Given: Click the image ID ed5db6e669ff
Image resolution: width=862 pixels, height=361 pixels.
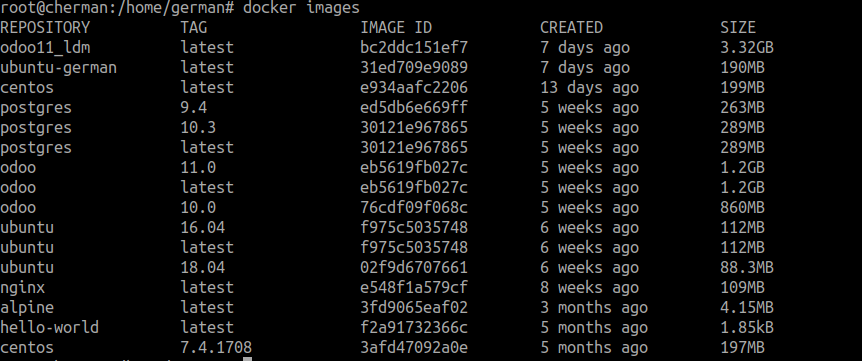Looking at the screenshot, I should [x=414, y=108].
